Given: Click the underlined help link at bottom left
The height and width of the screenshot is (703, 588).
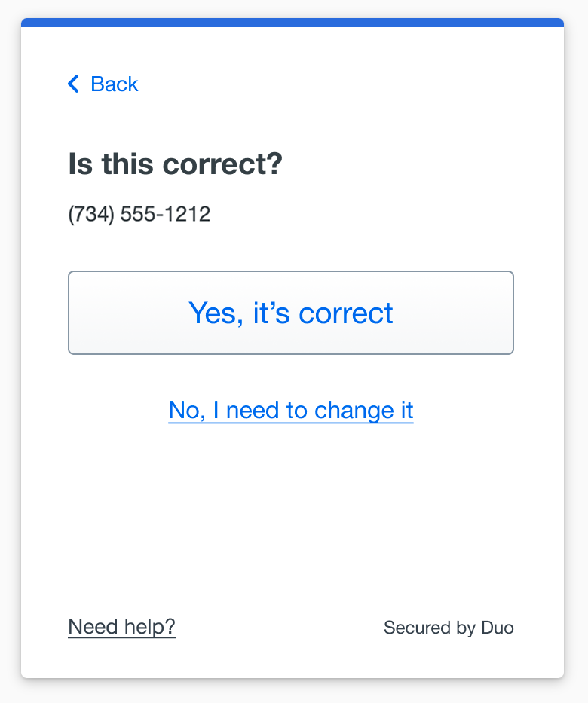Looking at the screenshot, I should point(121,626).
